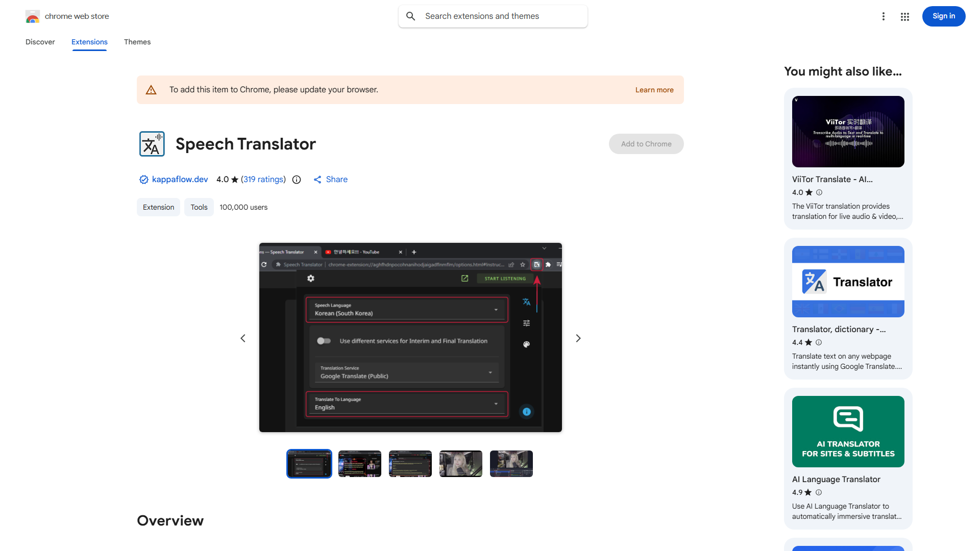This screenshot has height=551, width=980.
Task: Select the second screenshot thumbnail
Action: 359,463
